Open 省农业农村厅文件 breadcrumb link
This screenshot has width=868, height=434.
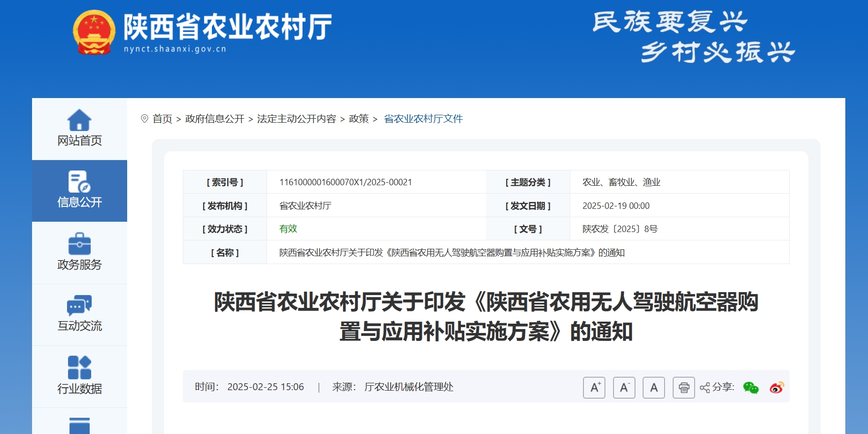tap(423, 119)
